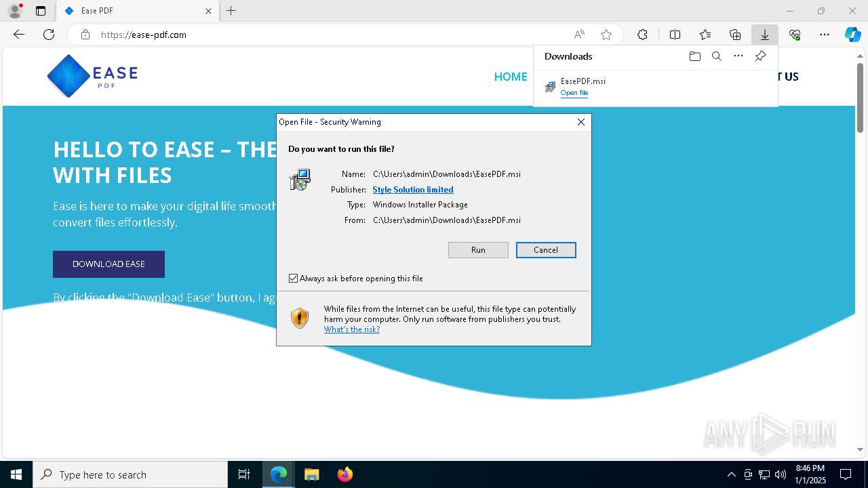Open more options in Downloads panel
This screenshot has width=868, height=488.
click(738, 56)
